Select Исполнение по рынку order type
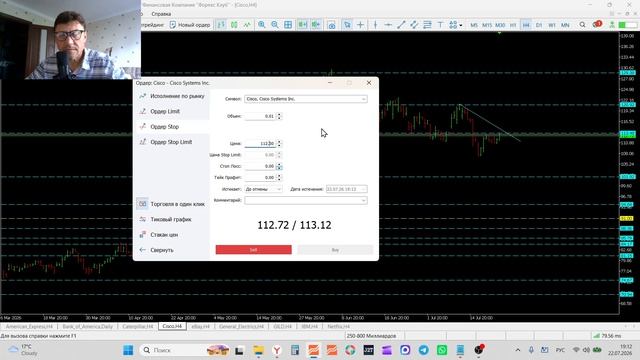 click(x=172, y=96)
